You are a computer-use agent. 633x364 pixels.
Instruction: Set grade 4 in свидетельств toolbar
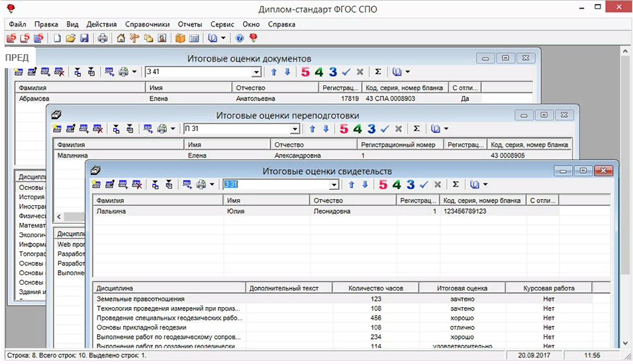[x=397, y=185]
